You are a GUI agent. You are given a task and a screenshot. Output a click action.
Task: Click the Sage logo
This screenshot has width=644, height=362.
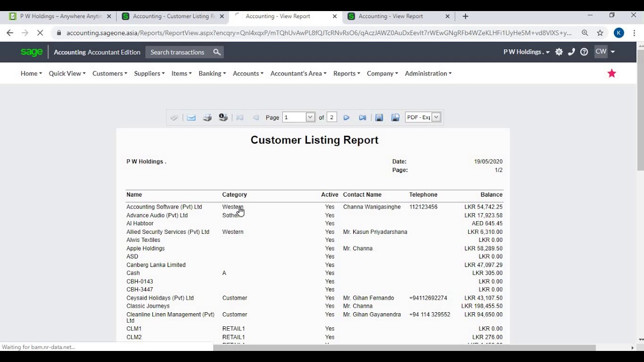[32, 52]
